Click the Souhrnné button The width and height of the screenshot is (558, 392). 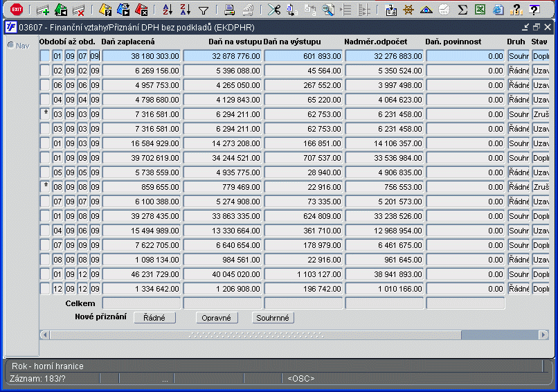[273, 318]
